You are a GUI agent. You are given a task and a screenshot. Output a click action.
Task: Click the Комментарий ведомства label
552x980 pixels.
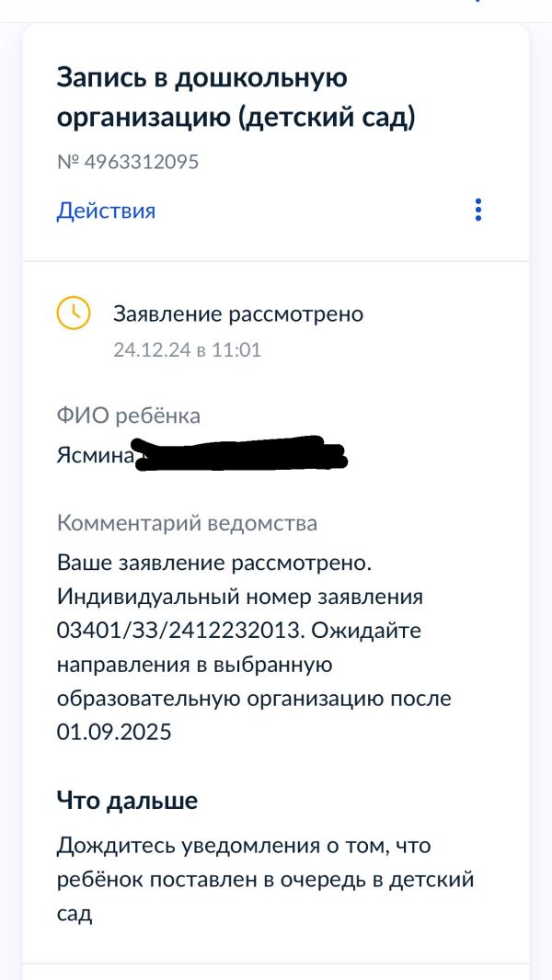pos(187,523)
